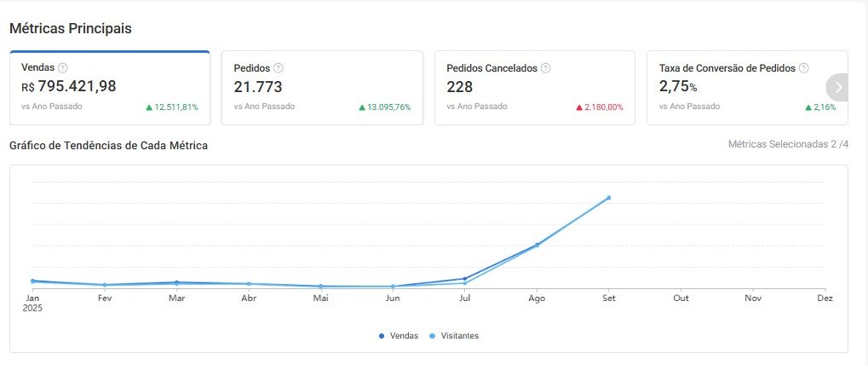
Task: Click the Ago data point on chart
Action: 537,245
